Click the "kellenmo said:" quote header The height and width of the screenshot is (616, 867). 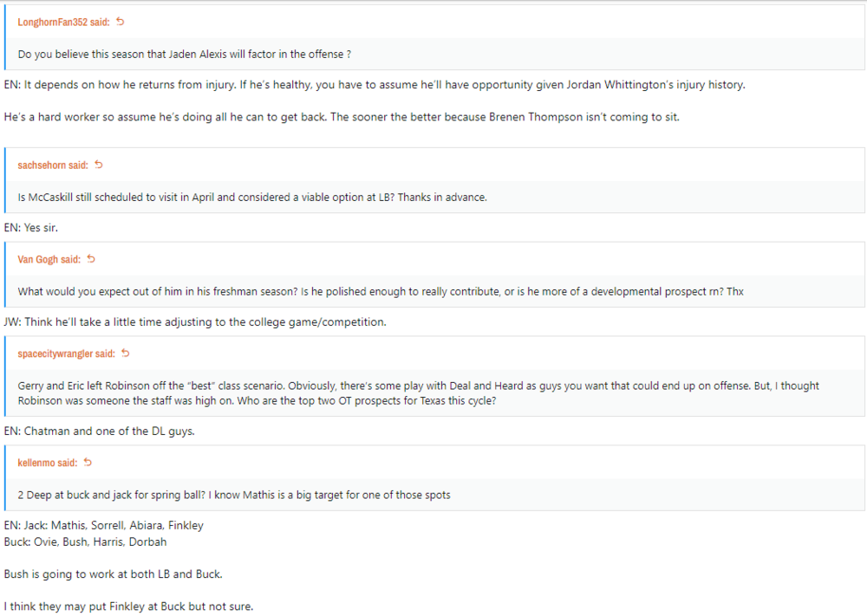pos(48,463)
